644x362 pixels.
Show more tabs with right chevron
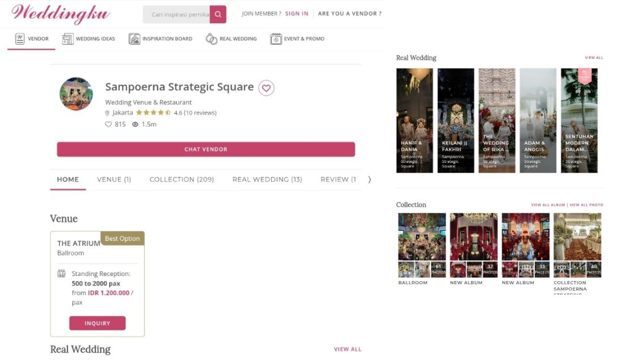[x=370, y=179]
